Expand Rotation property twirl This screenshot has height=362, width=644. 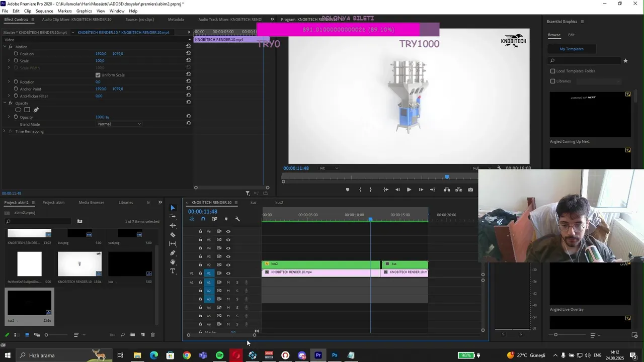click(x=9, y=81)
